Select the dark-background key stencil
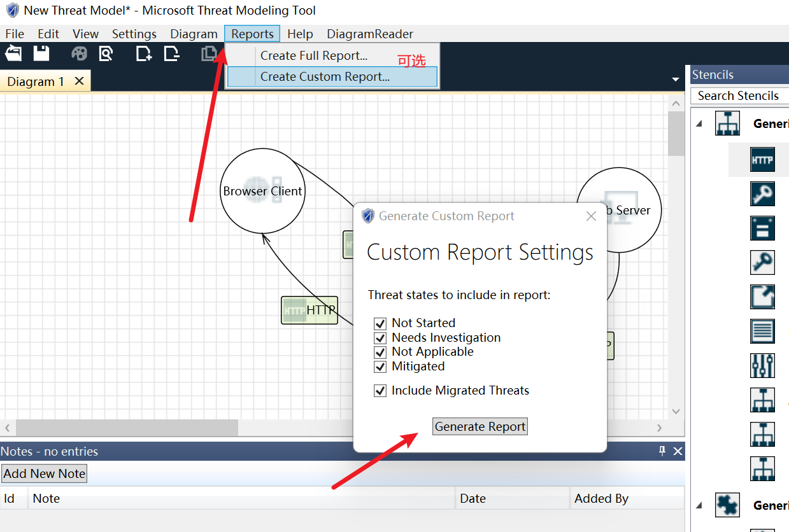 pyautogui.click(x=763, y=194)
